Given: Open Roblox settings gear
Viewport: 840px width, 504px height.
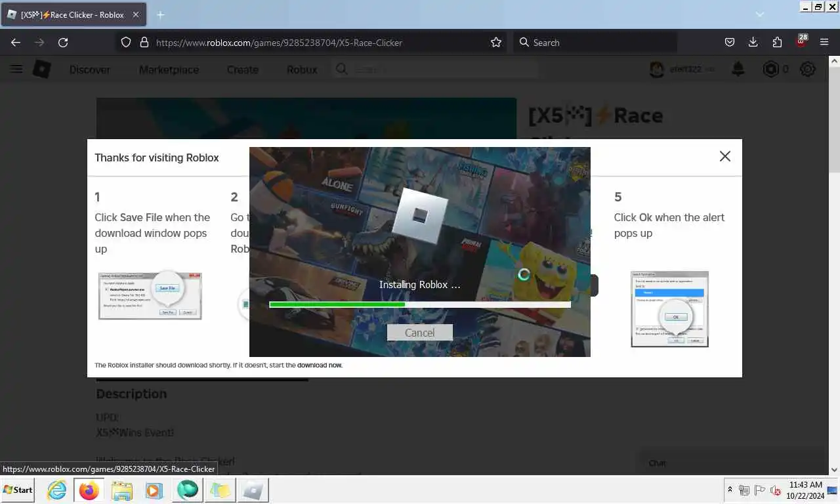Looking at the screenshot, I should coord(808,69).
